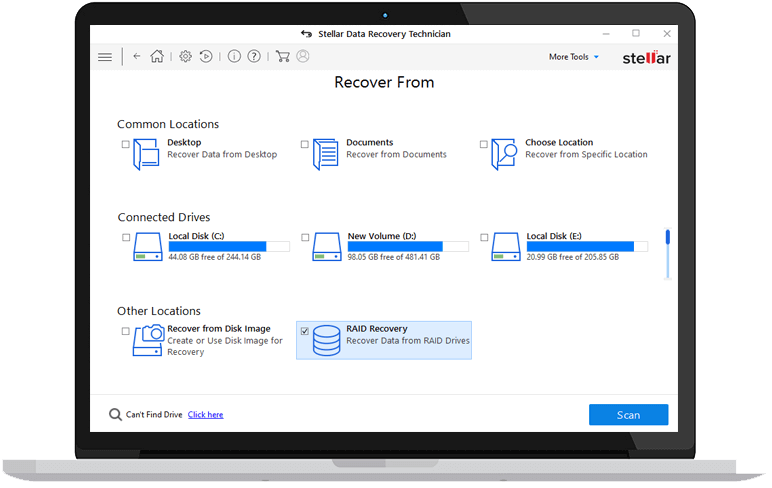Click '98.05 GB free of 481.41 GB'
Image resolution: width=772 pixels, height=488 pixels.
coord(394,257)
